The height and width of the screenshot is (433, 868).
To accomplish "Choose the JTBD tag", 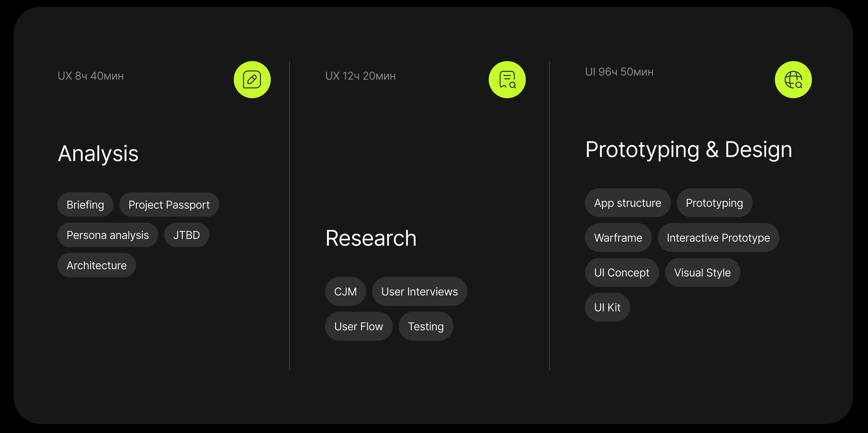I will [186, 235].
